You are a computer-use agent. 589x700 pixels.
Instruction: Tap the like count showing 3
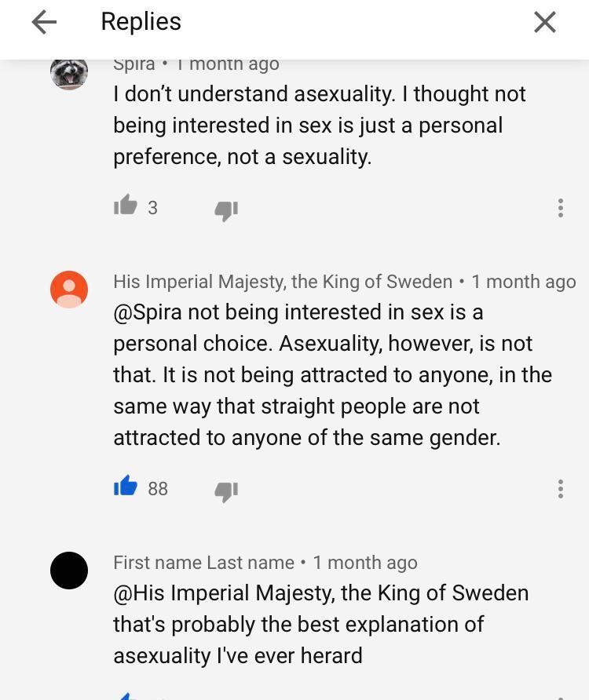153,207
